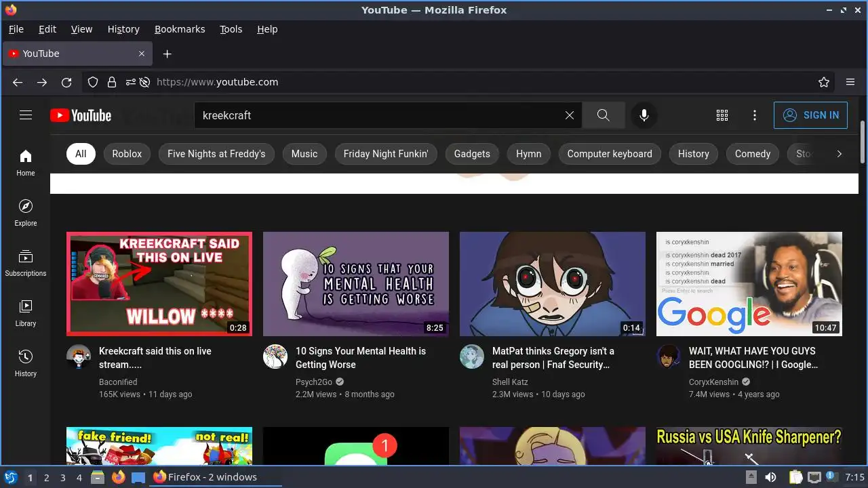Open the Firefox application hamburger menu
The image size is (868, 488).
click(x=850, y=82)
